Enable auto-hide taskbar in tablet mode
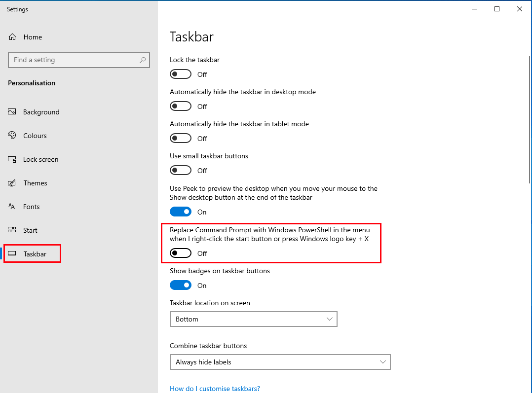Viewport: 532px width, 393px height. point(181,138)
